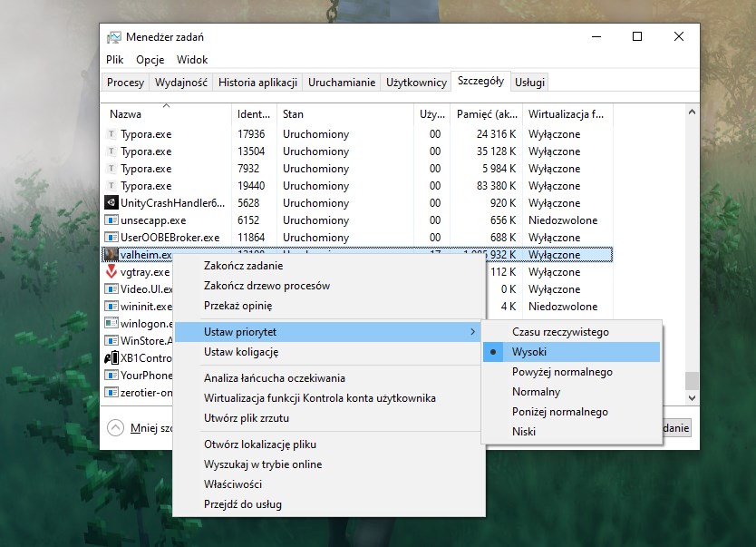Switch to the Usługi tab

tap(529, 83)
